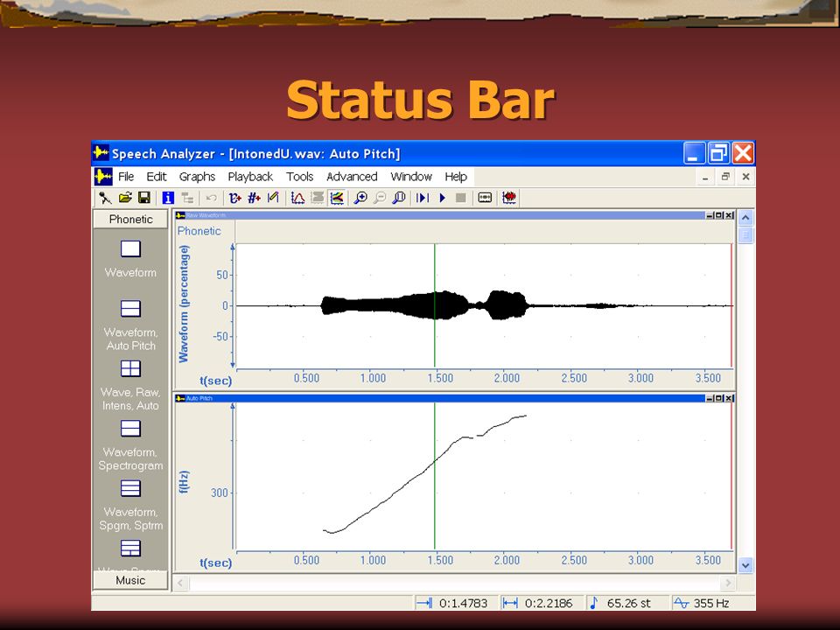Click status value 0:2.2186

[549, 603]
